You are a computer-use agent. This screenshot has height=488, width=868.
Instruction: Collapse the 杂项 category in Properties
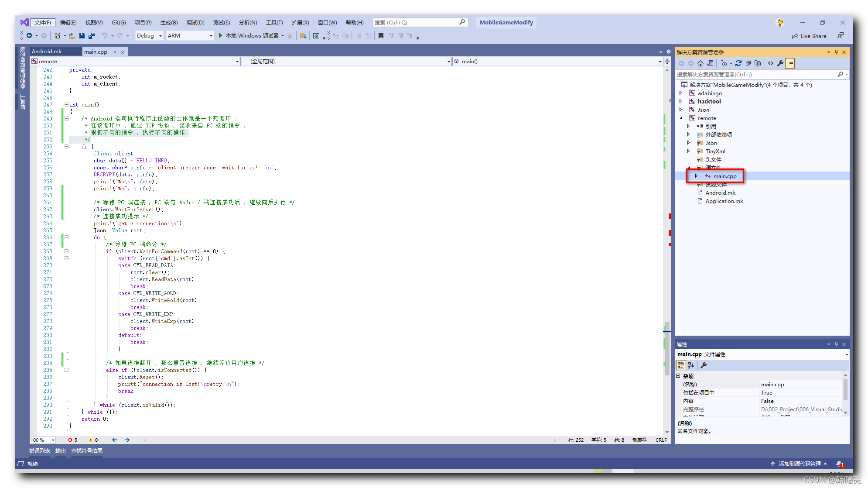click(x=678, y=376)
